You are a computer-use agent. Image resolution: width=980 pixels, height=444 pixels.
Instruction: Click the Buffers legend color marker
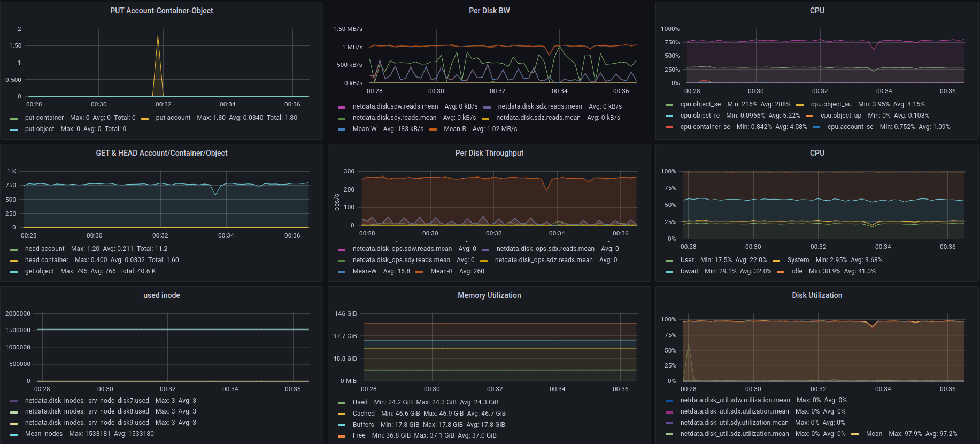pos(342,425)
